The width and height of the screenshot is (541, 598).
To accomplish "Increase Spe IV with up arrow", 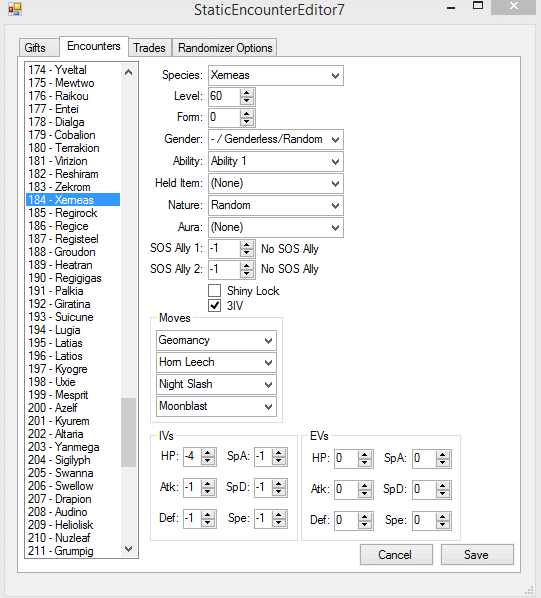I will point(279,515).
